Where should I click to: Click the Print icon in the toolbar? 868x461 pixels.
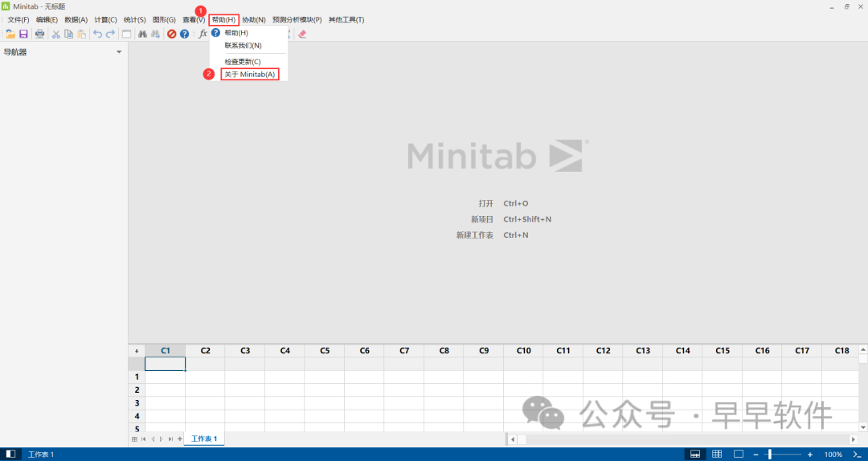[x=39, y=34]
